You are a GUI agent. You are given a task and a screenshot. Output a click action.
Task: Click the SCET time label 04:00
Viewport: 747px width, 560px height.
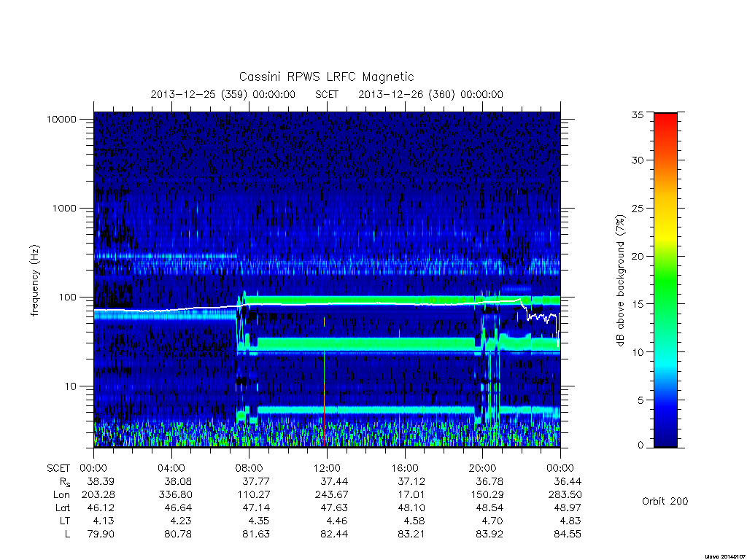point(171,468)
